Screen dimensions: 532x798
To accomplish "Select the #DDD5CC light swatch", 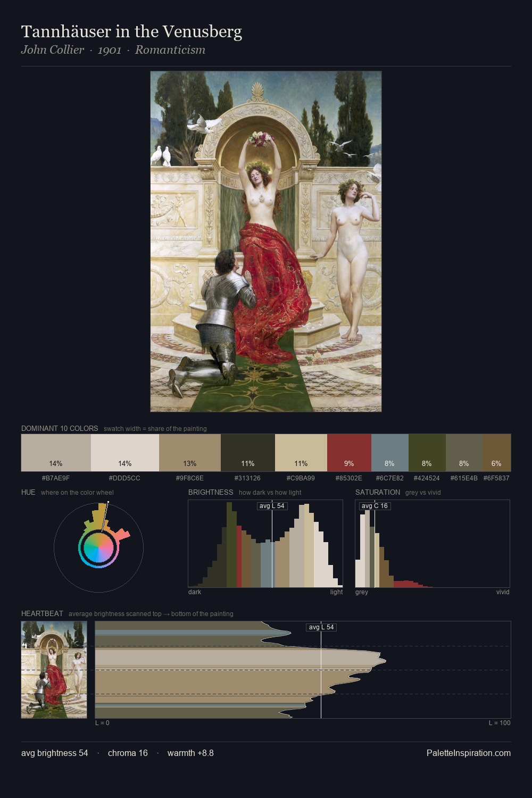I will (x=125, y=453).
